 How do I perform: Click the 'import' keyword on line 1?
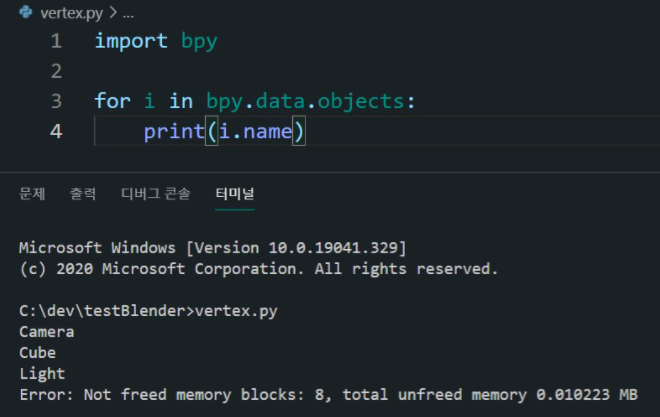pos(131,41)
